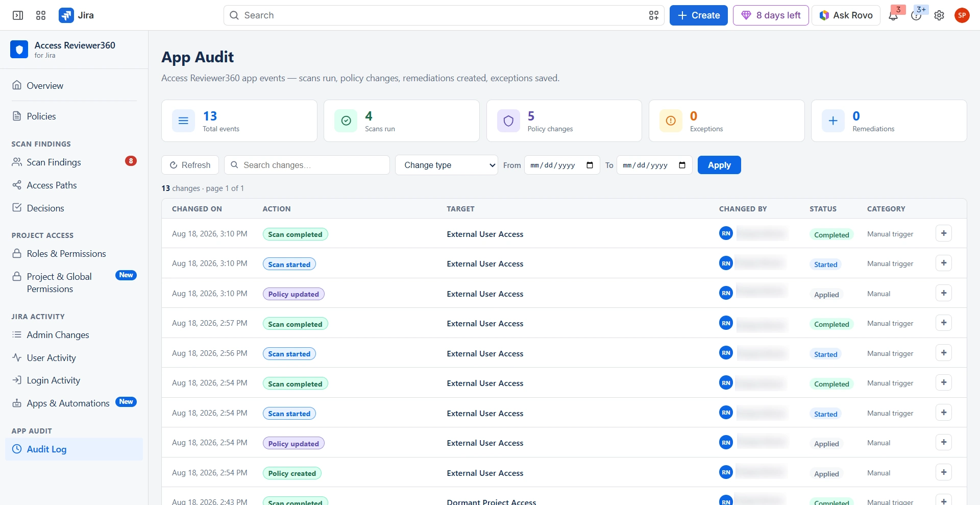Click the Access Reviewer360 shield icon
The height and width of the screenshot is (505, 980).
pyautogui.click(x=19, y=50)
